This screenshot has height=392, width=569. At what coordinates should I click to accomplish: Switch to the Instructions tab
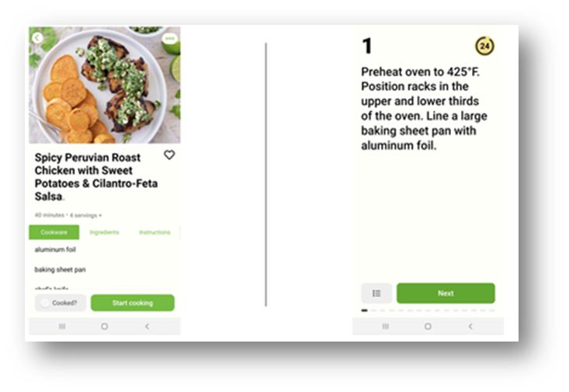(x=154, y=232)
